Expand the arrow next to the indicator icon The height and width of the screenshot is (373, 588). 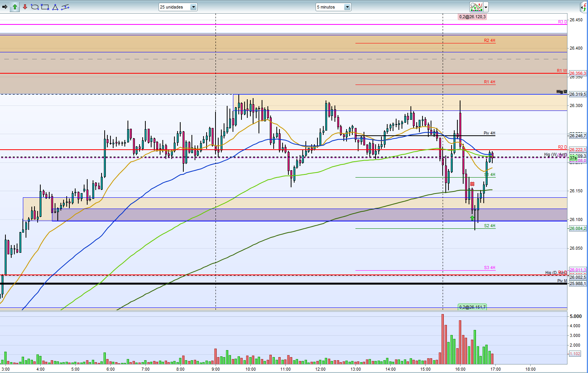(486, 7)
